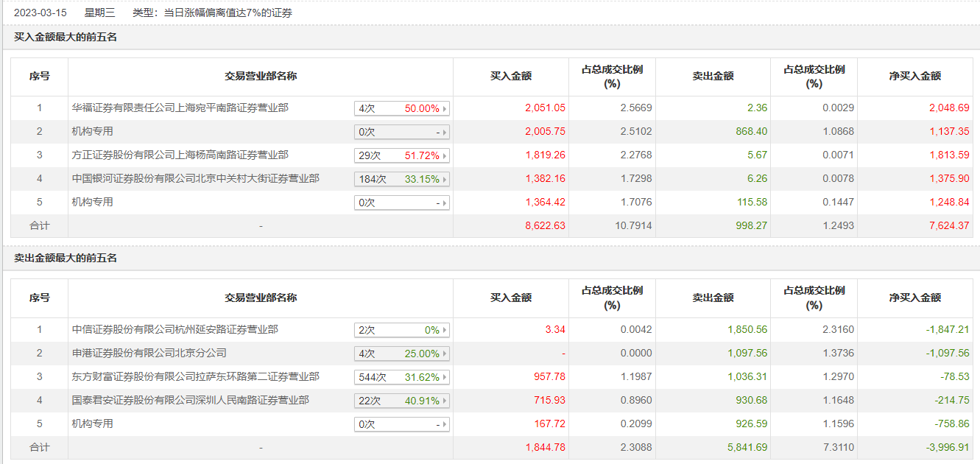Click the 买入金额最大的前五名 section heading
This screenshot has height=464, width=980.
click(66, 37)
